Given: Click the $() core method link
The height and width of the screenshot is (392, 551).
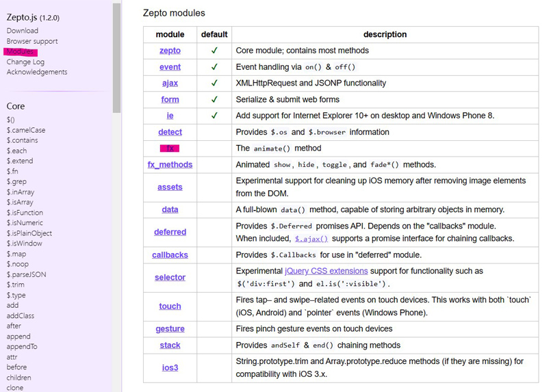Looking at the screenshot, I should pos(10,120).
